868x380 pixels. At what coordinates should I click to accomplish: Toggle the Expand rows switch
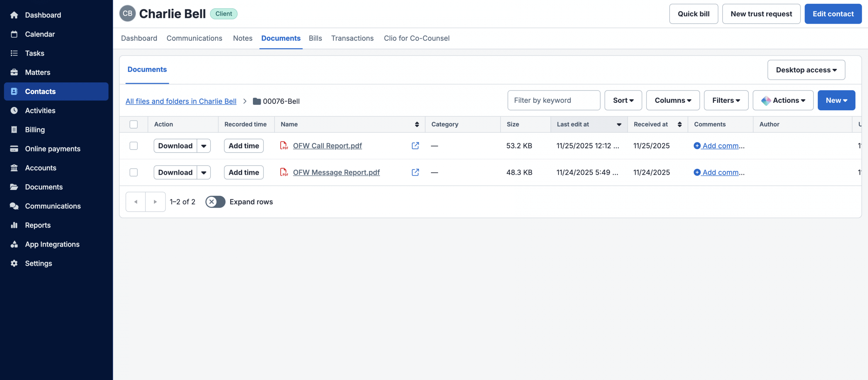(215, 202)
